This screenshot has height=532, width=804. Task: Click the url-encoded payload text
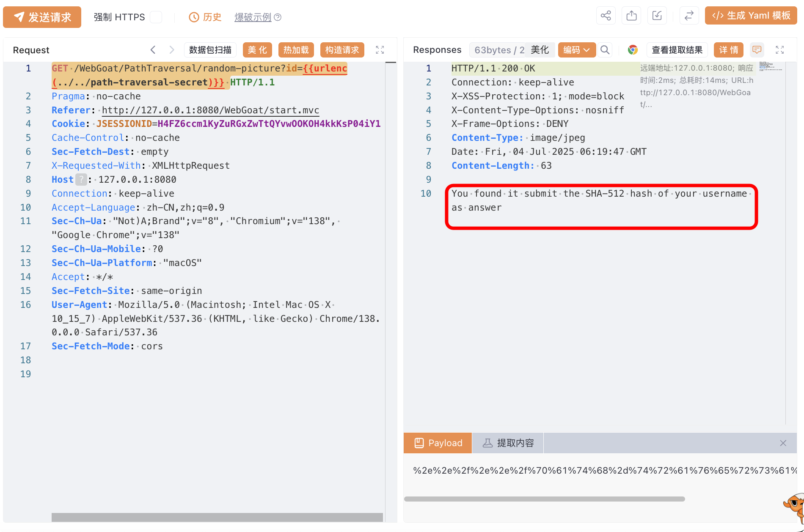pos(605,471)
